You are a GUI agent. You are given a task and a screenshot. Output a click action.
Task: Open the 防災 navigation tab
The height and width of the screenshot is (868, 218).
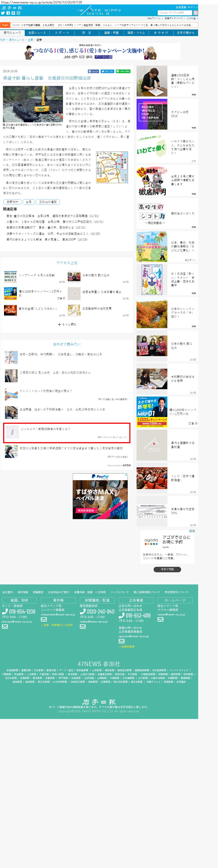pos(86,33)
